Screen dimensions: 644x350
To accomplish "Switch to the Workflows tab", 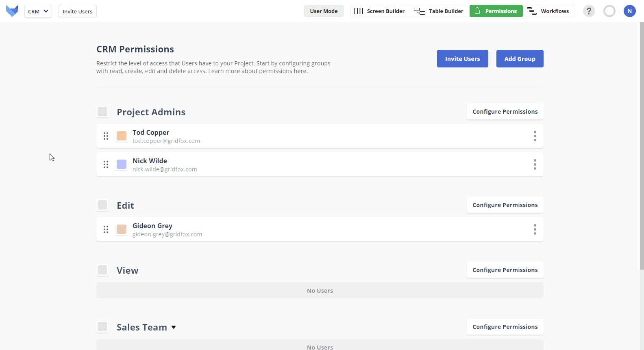I will tap(548, 11).
